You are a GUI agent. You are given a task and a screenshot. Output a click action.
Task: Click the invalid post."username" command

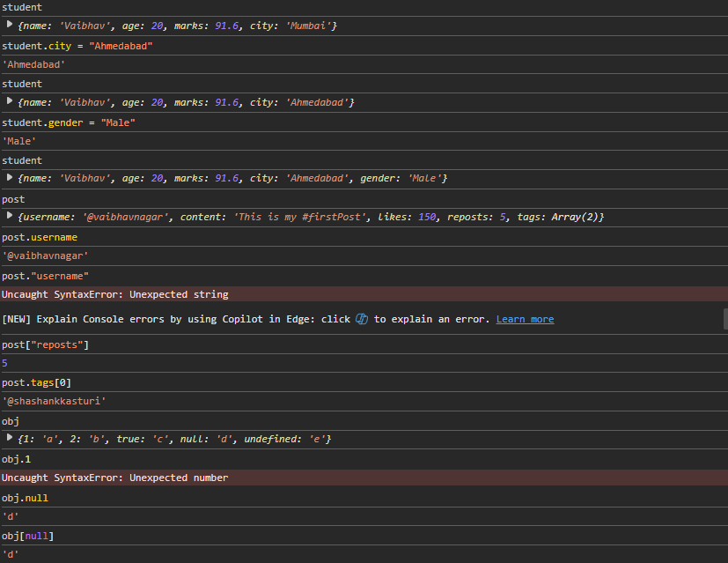(x=45, y=276)
